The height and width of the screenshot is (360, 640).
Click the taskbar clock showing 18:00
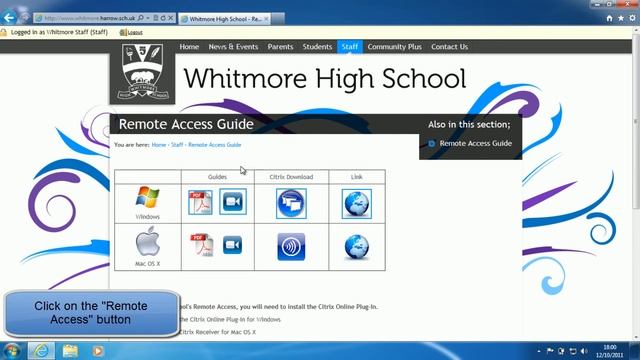click(x=609, y=351)
